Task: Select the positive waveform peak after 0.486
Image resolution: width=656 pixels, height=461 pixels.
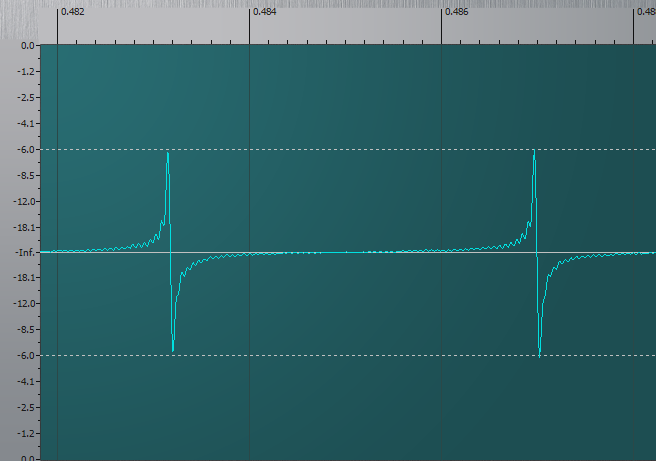Action: click(534, 151)
